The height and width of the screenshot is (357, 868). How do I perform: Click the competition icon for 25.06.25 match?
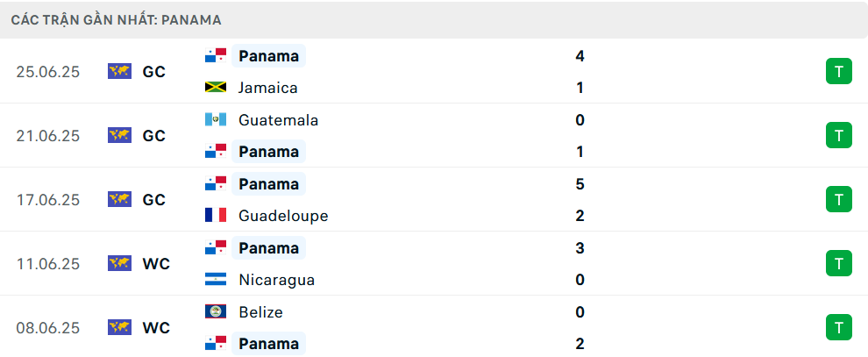[119, 72]
